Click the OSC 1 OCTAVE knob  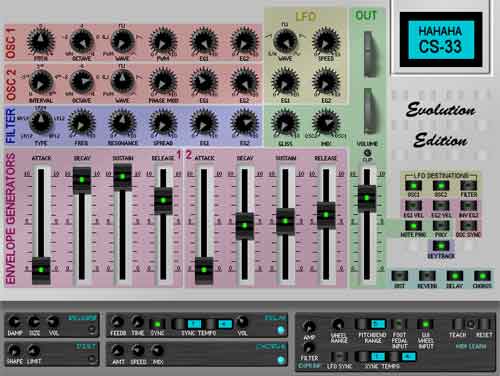point(82,42)
